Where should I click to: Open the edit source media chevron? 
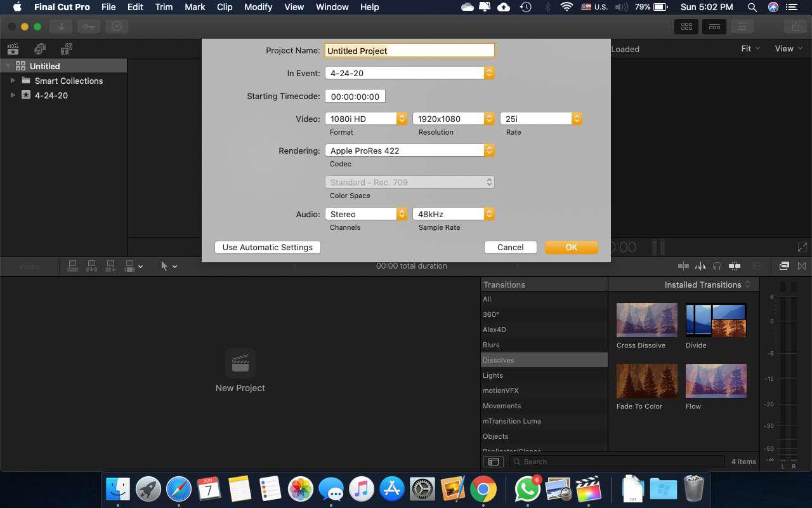click(x=141, y=267)
